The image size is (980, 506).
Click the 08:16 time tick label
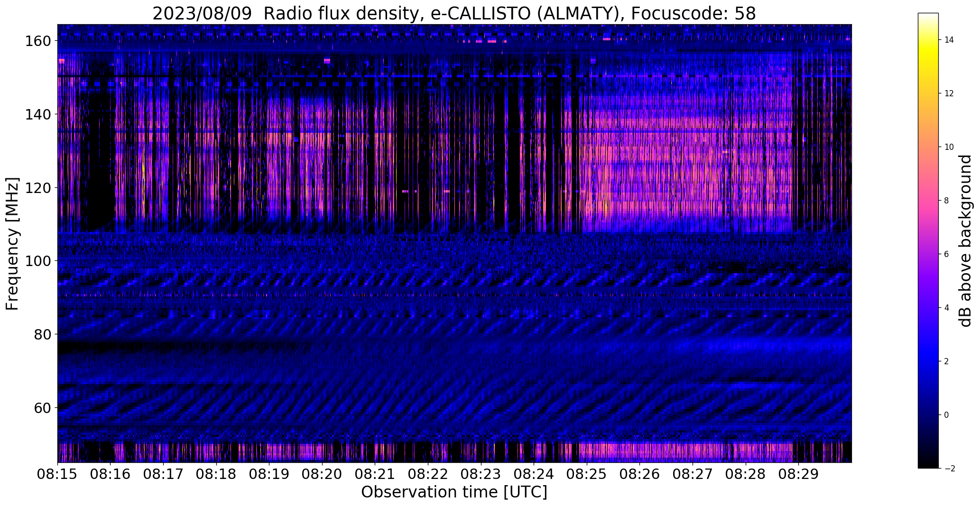click(111, 474)
